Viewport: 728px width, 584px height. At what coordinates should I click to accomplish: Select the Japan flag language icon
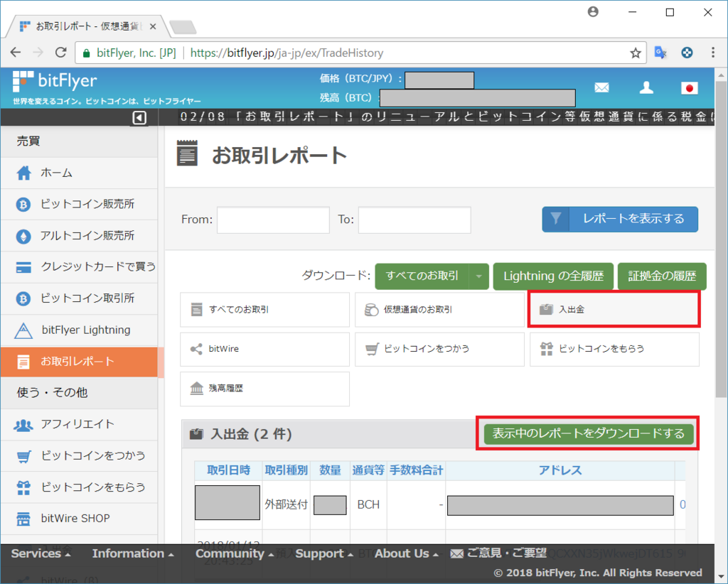click(x=688, y=87)
